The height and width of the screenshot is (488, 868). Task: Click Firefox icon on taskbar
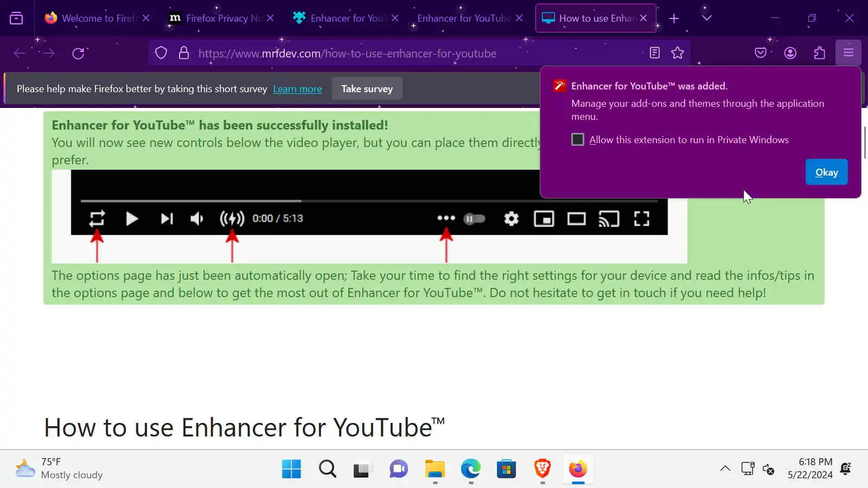point(578,469)
